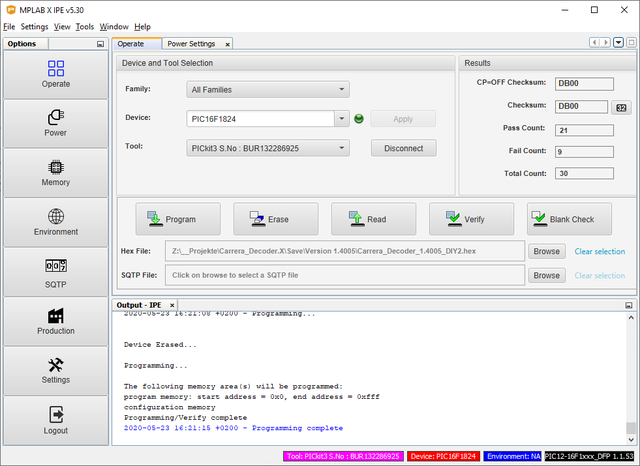Click the SQTP File path field
640x466 pixels.
pyautogui.click(x=345, y=275)
